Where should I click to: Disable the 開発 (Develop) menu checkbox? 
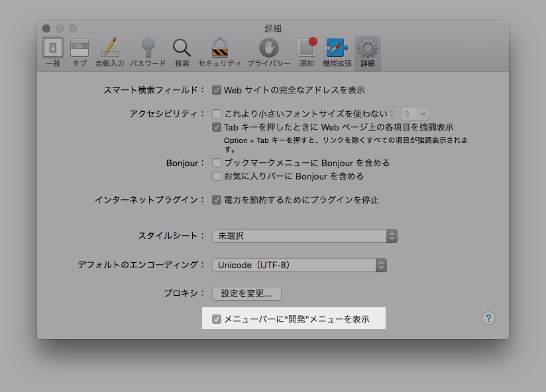(x=216, y=318)
